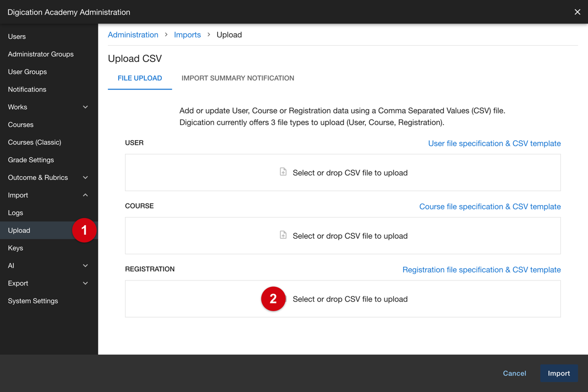Screen dimensions: 588x392
Task: Click the upload file icon in USER dropzone
Action: (x=283, y=172)
